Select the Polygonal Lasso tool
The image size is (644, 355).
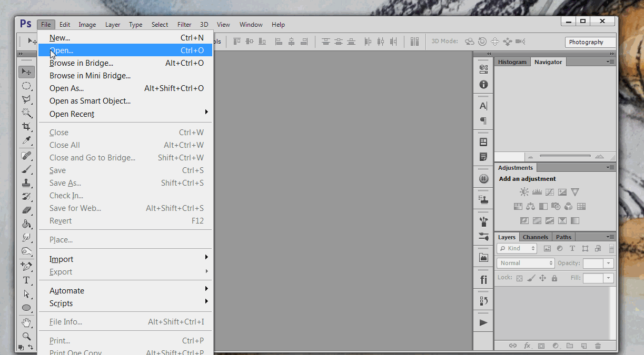click(26, 99)
